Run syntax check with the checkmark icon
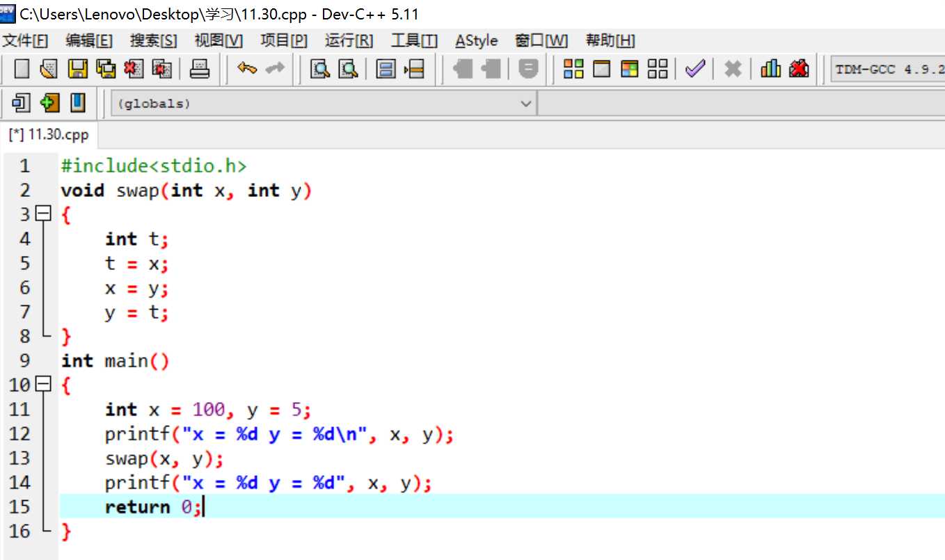945x560 pixels. 694,69
